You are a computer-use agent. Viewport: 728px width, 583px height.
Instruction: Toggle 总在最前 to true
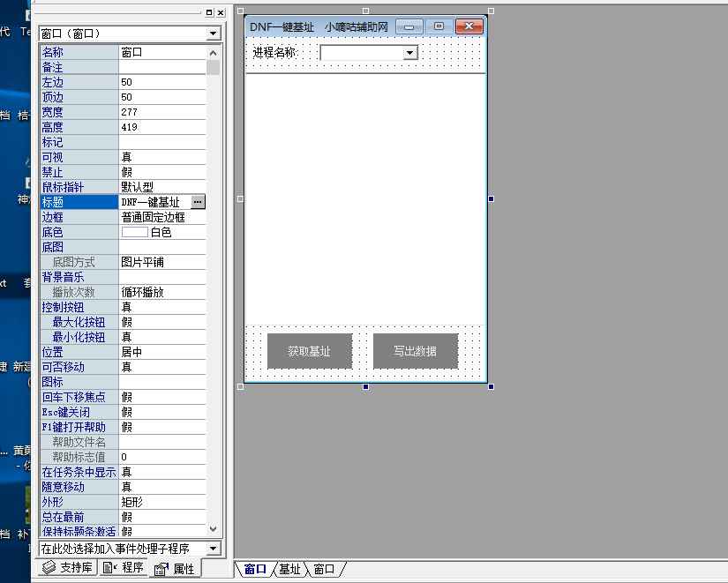coord(159,516)
